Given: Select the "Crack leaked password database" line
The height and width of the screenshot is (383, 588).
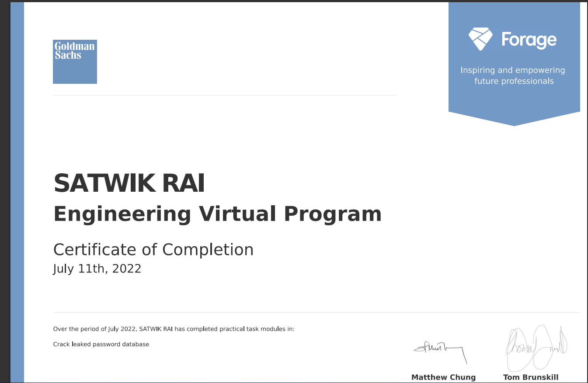Looking at the screenshot, I should (x=101, y=345).
